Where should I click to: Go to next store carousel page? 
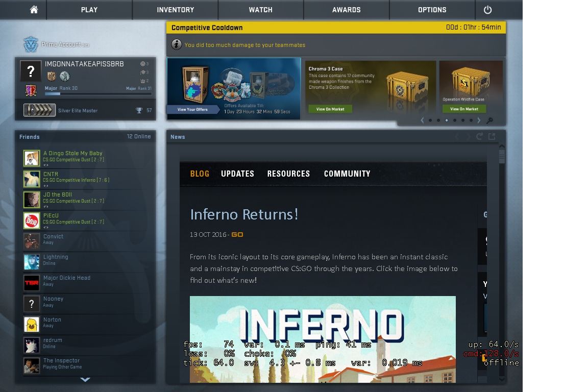pos(478,120)
